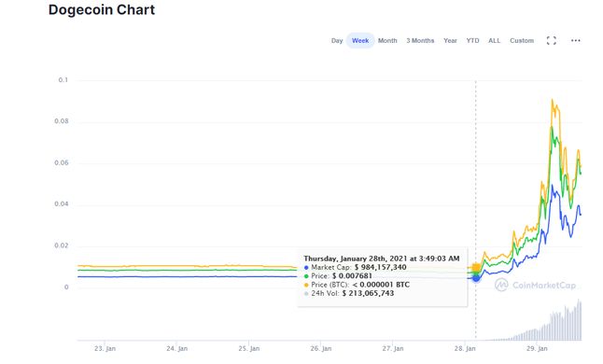Click the orange marker on the dashed cursor line
The height and width of the screenshot is (364, 603).
[476, 268]
